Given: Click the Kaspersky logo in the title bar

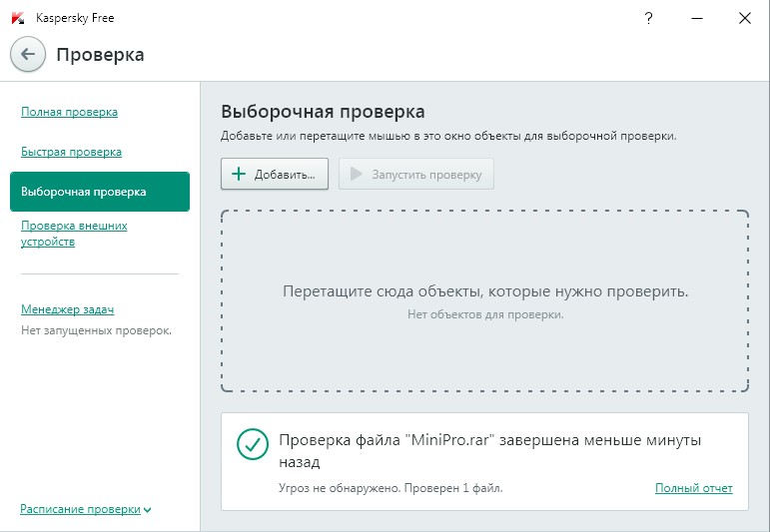Looking at the screenshot, I should 17,18.
